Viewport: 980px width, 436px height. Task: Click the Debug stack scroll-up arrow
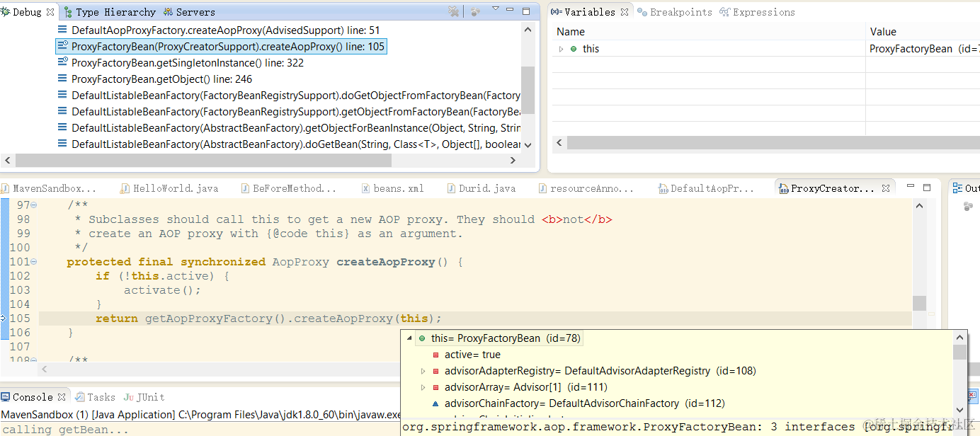[x=528, y=29]
